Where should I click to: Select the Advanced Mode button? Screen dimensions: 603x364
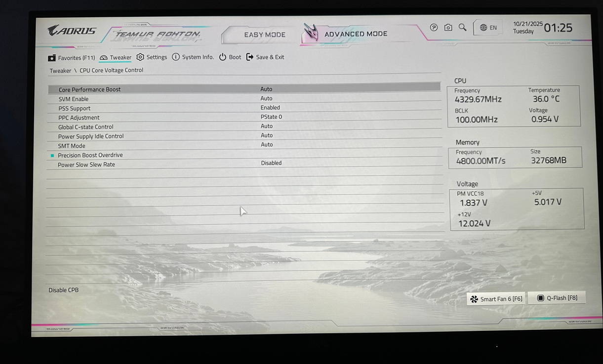[356, 34]
